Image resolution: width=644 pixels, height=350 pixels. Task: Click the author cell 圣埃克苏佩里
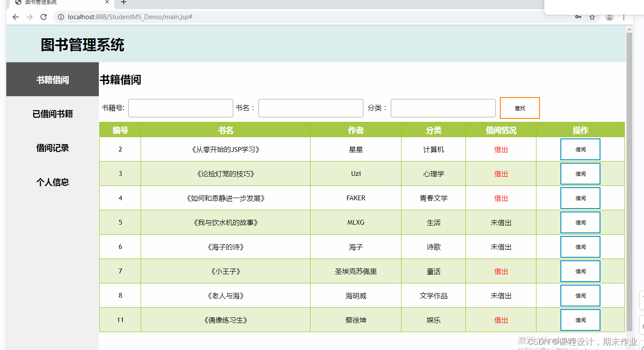pos(356,271)
